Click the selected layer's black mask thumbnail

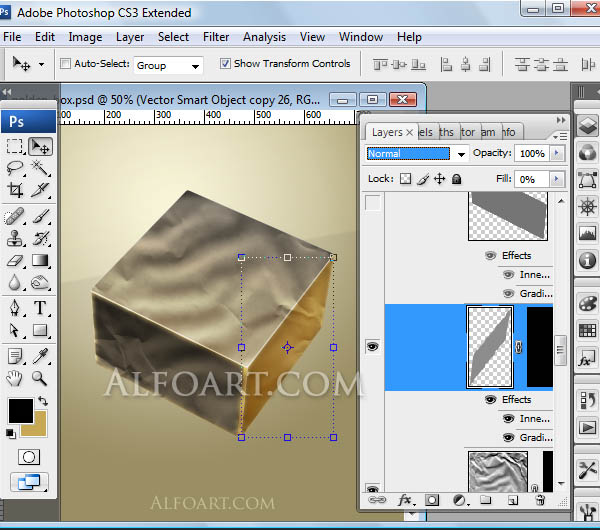click(x=540, y=347)
